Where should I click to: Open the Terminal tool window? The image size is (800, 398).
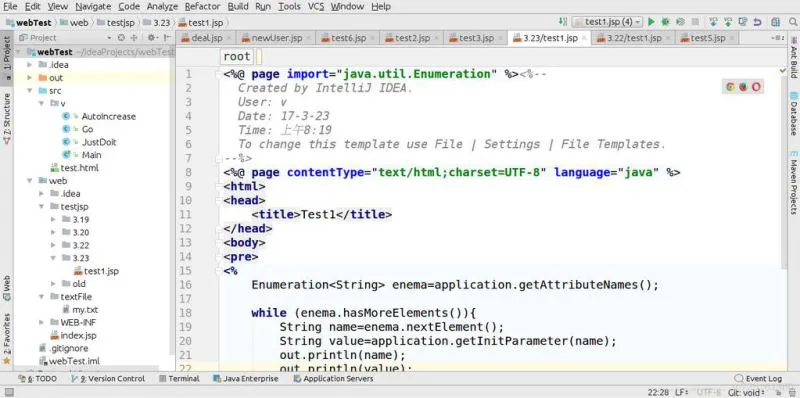[x=179, y=379]
